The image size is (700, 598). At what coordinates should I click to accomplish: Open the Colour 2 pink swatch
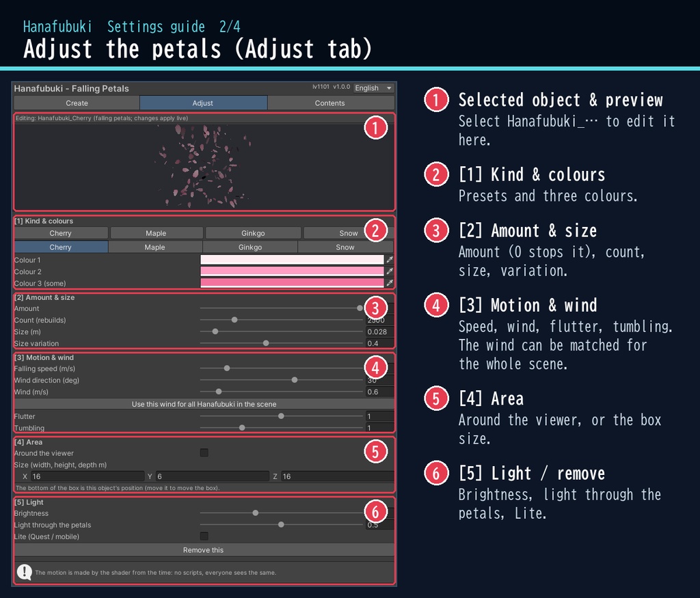pyautogui.click(x=292, y=271)
